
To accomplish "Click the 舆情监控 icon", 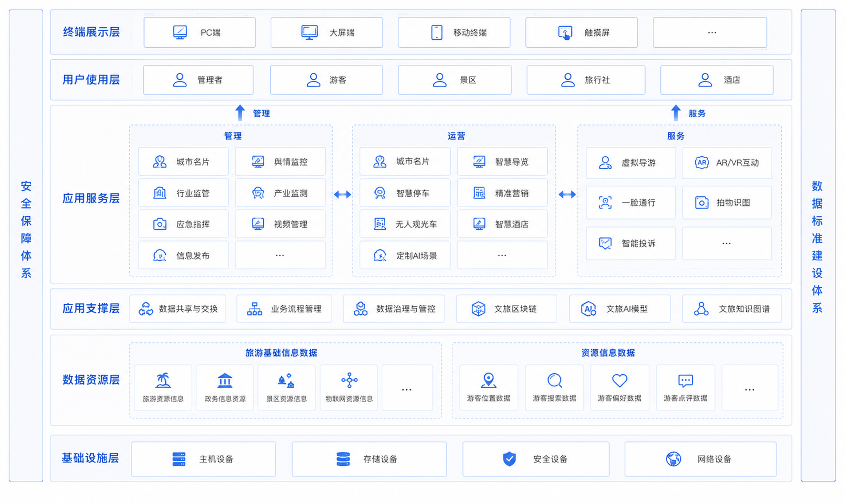I will [x=258, y=162].
